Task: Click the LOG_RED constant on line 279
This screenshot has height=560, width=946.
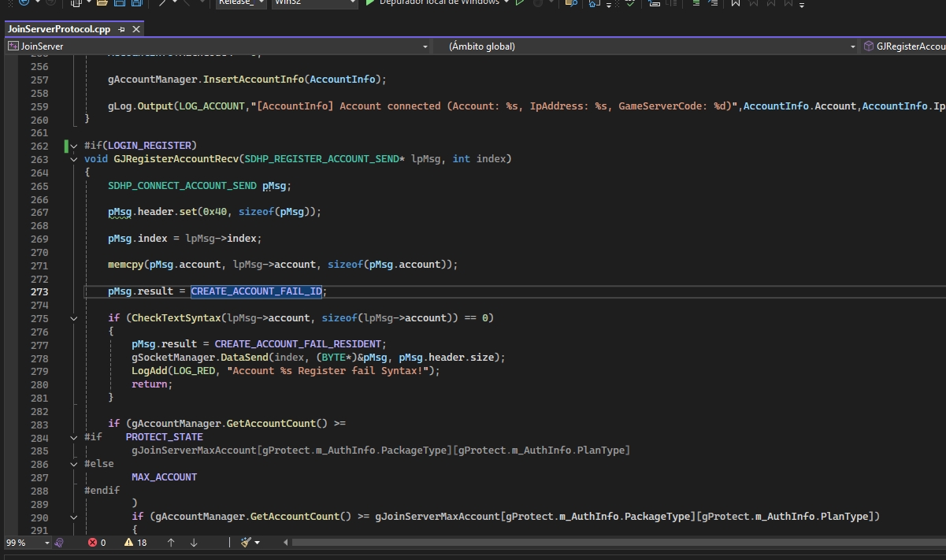Action: pos(192,371)
